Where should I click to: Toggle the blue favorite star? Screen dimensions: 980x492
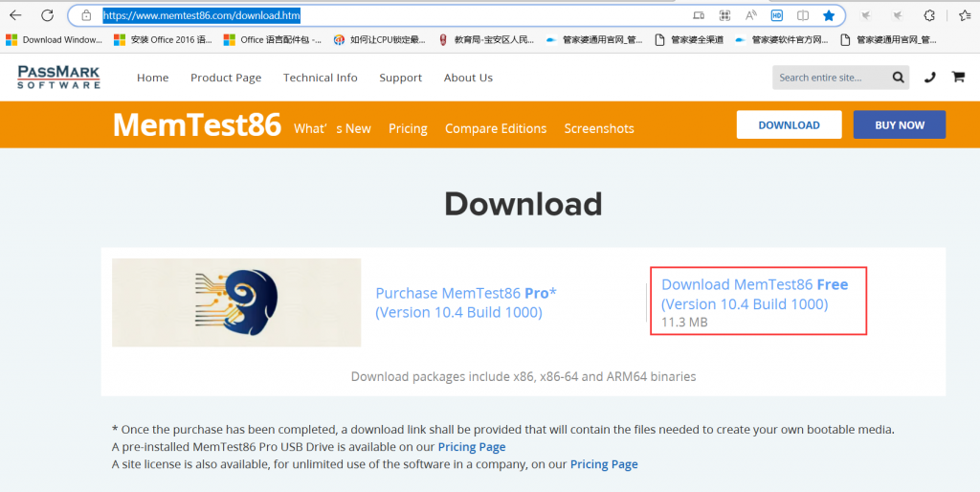point(829,15)
